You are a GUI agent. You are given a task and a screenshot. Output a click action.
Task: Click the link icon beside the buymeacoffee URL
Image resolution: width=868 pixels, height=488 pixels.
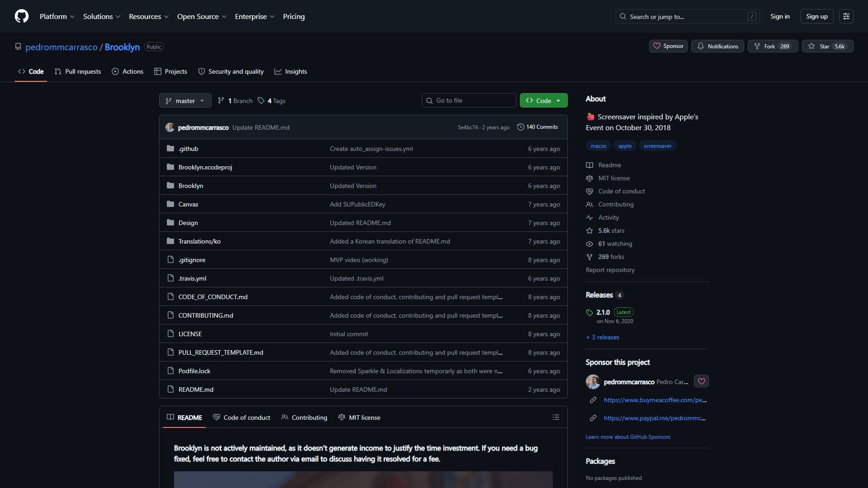pyautogui.click(x=593, y=400)
